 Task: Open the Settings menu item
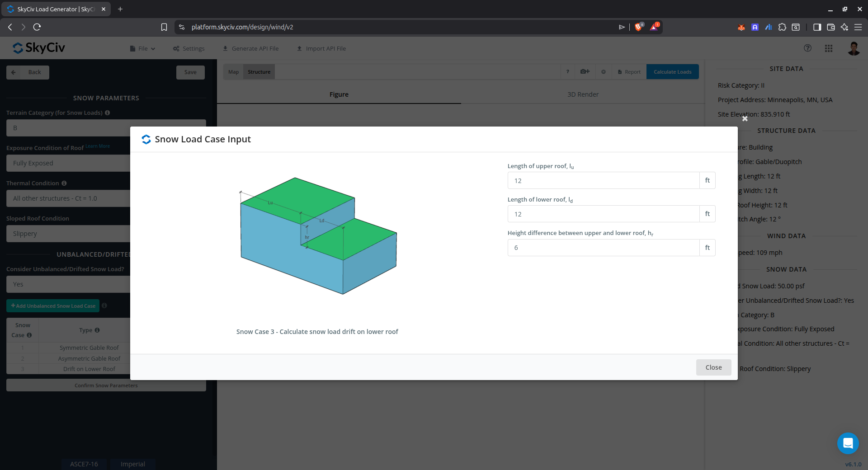click(x=189, y=49)
